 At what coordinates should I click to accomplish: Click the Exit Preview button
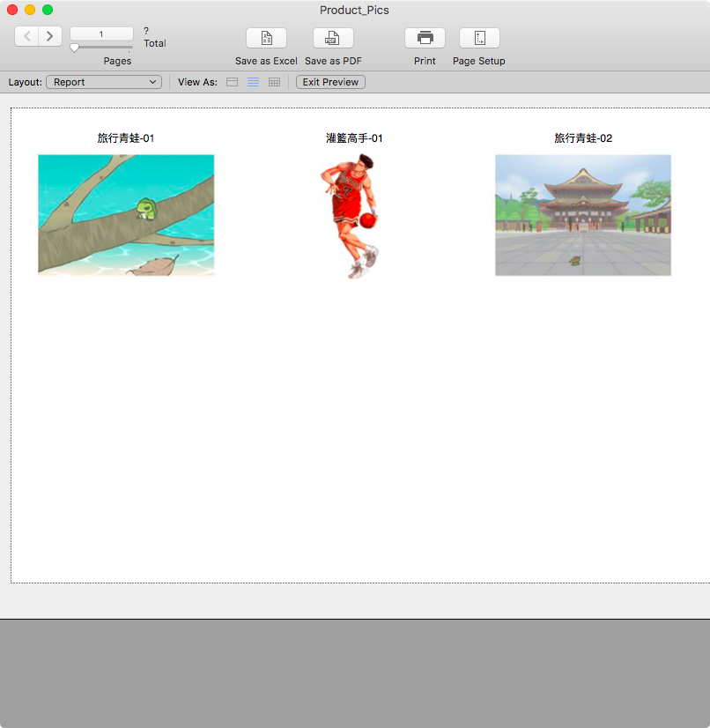[x=330, y=82]
